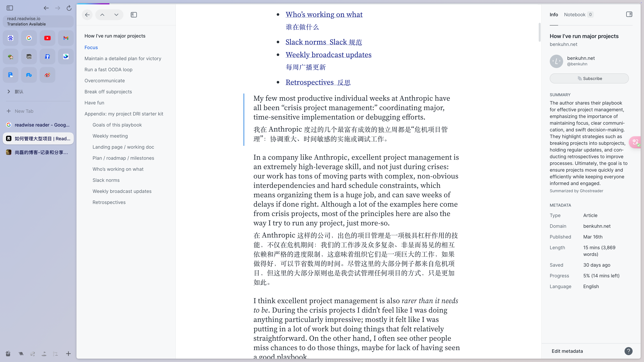Open the cloud document favorite shortcut
Image resolution: width=644 pixels, height=362 pixels.
11,75
